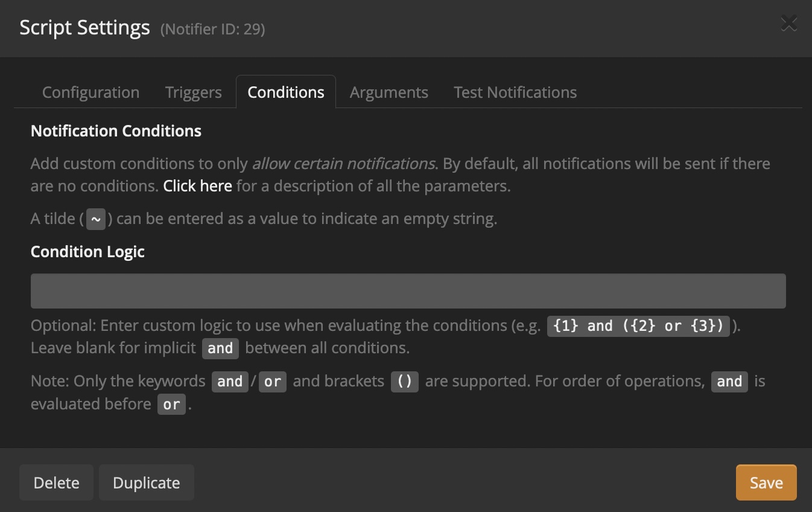This screenshot has height=512, width=812.
Task: Click the 'and' keyword badge
Action: [x=230, y=382]
